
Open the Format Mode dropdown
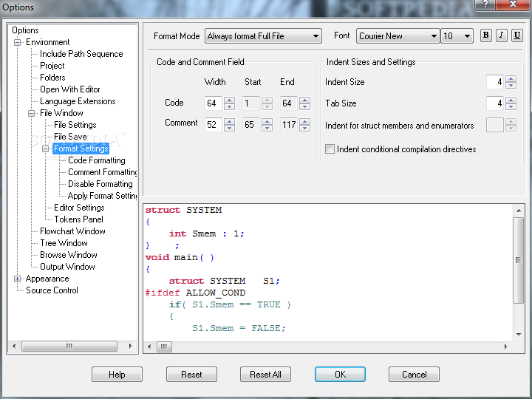(x=263, y=36)
